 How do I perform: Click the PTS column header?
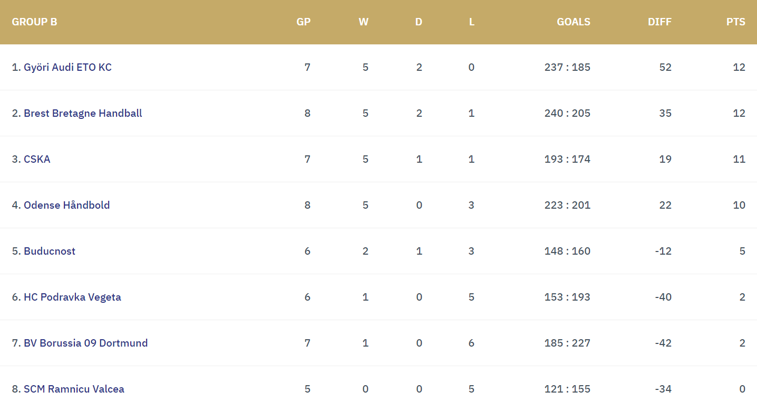(x=735, y=21)
